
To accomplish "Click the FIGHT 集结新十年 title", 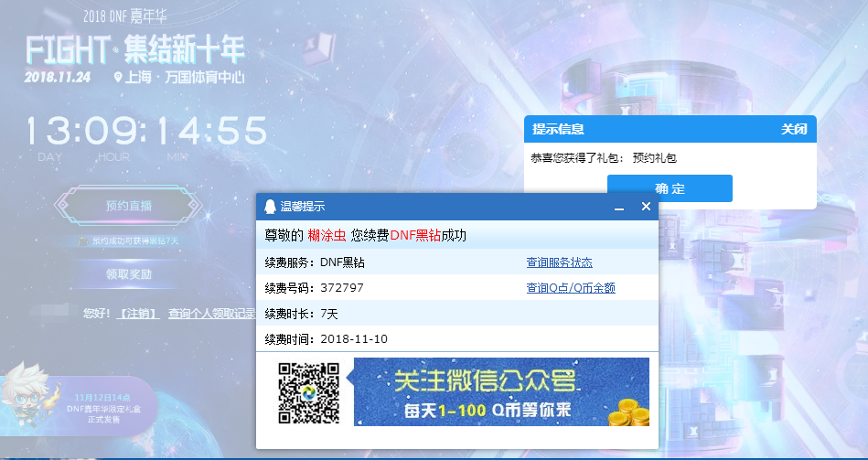I will pyautogui.click(x=135, y=49).
